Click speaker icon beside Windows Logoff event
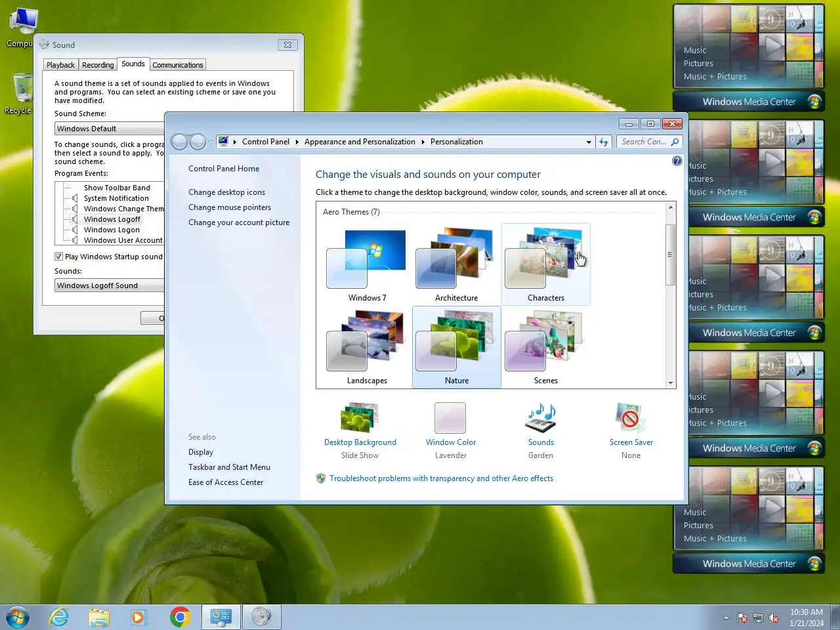Screen dimensions: 840x630 click(75, 219)
